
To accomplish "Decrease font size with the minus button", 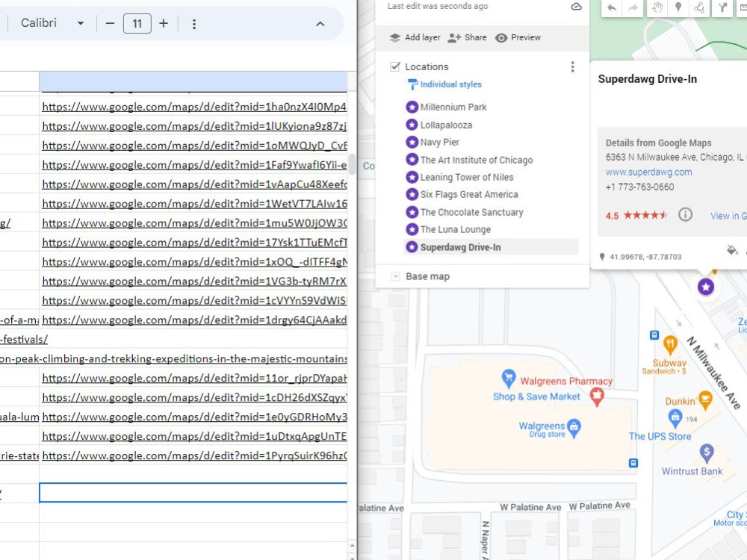I will click(x=110, y=23).
